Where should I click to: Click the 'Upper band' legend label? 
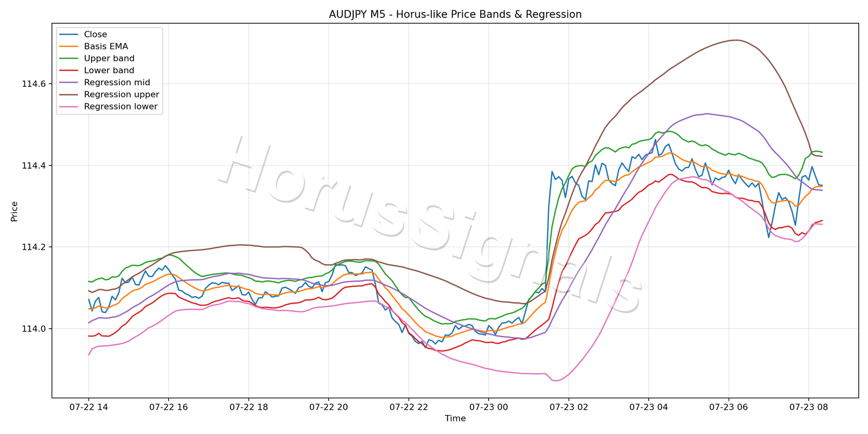point(109,59)
